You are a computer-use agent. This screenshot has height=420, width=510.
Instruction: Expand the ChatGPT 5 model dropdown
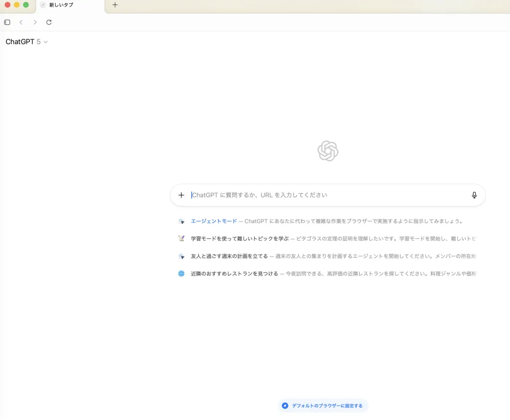pyautogui.click(x=27, y=42)
